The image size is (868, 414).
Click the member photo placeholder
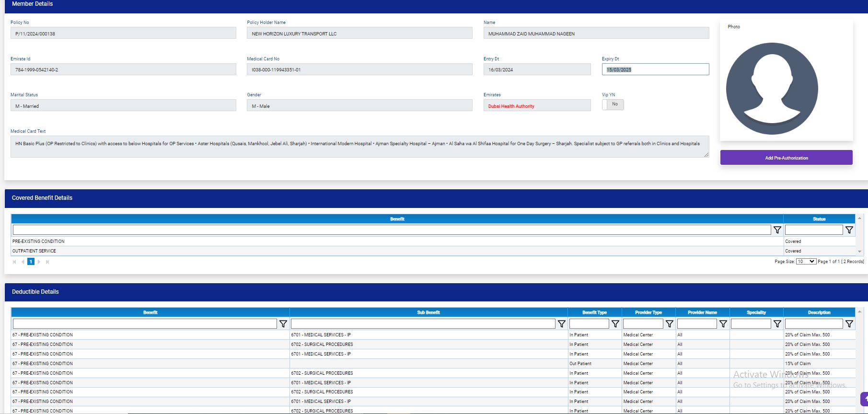pyautogui.click(x=772, y=89)
